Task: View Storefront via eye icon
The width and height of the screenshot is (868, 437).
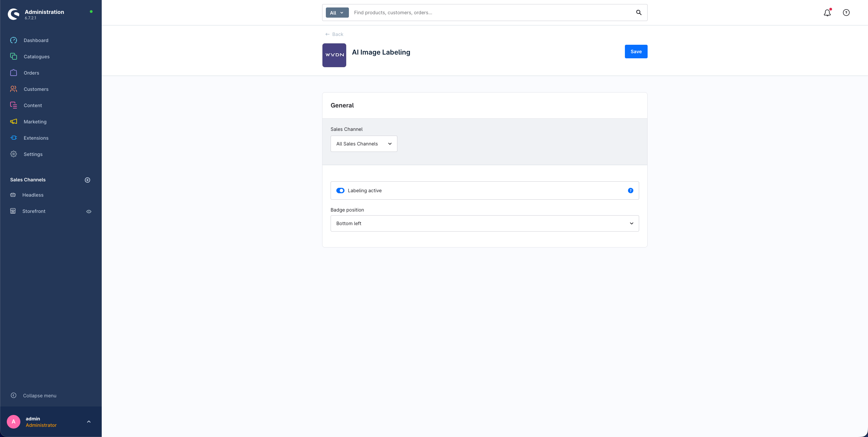Action: point(89,212)
